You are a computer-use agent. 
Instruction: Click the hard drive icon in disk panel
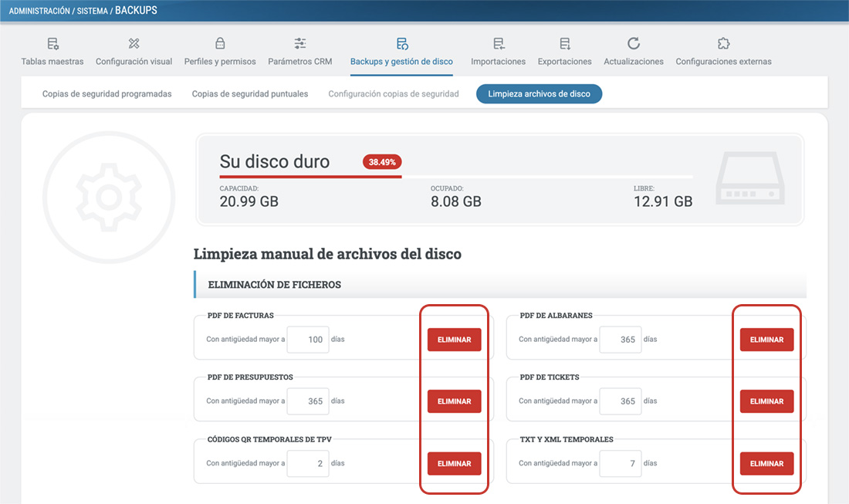pos(750,178)
